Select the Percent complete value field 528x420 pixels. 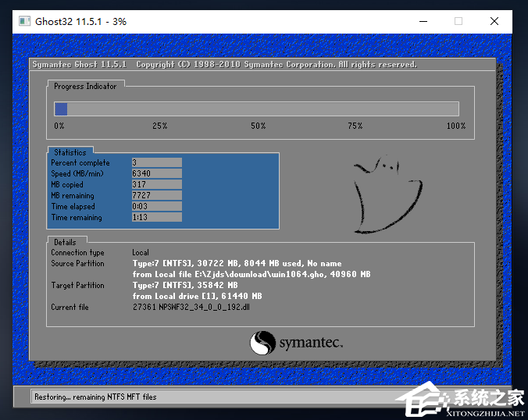[156, 163]
